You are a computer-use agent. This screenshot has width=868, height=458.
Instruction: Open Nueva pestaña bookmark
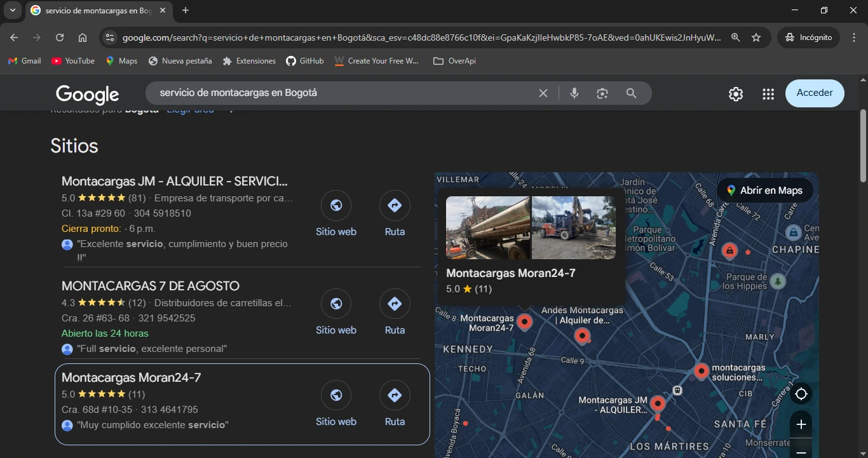pos(180,61)
